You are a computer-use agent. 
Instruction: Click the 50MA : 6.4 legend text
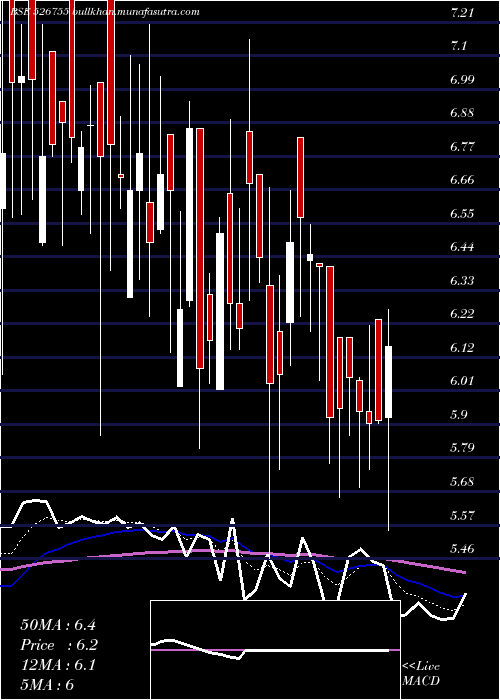click(58, 624)
